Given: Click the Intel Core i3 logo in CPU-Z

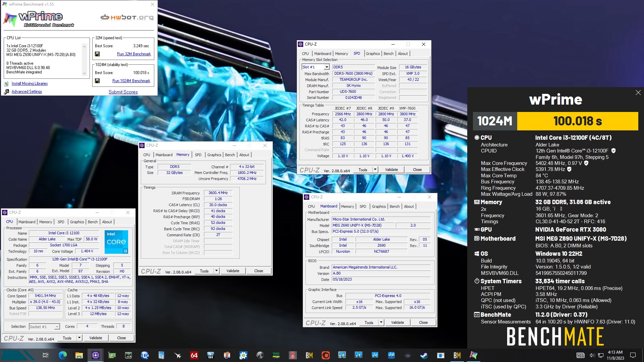Looking at the screenshot, I should point(116,242).
